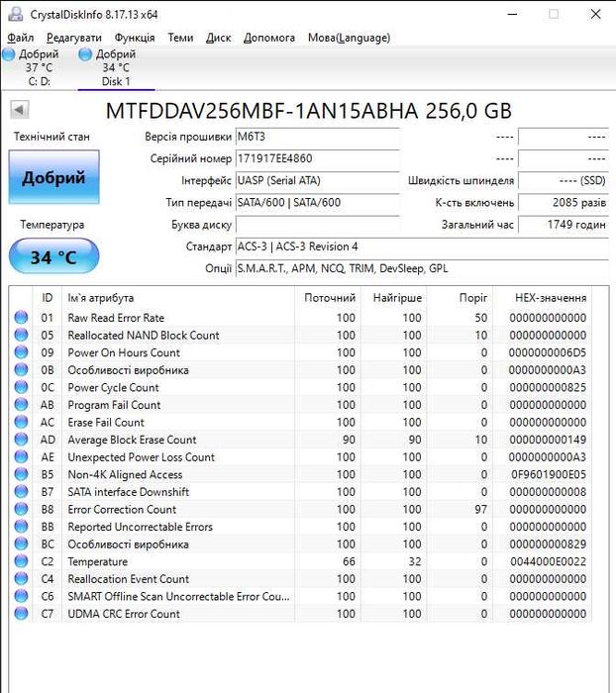Click the threshold value 97
Viewport: 616px width, 693px height.
(480, 510)
